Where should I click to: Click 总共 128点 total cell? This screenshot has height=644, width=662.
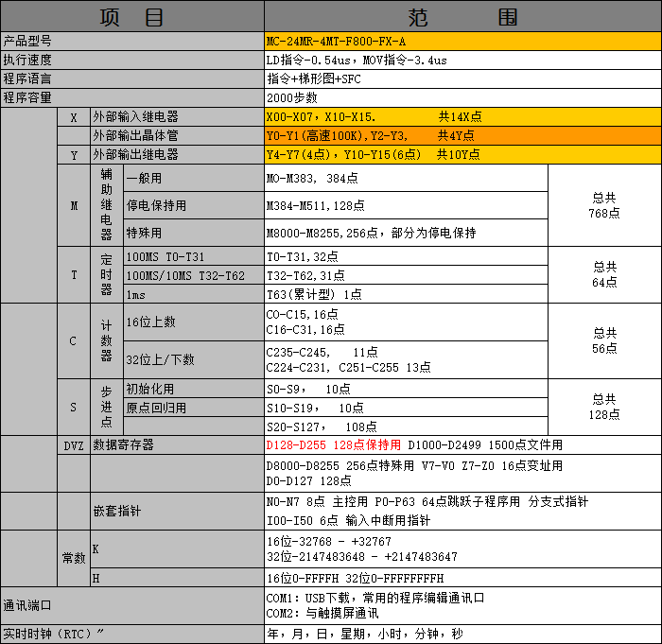pyautogui.click(x=604, y=407)
